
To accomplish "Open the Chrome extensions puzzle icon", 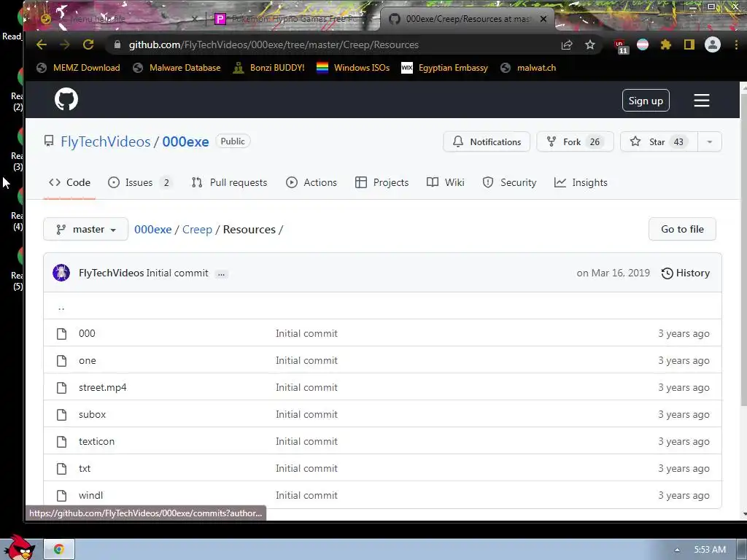I will 665,44.
